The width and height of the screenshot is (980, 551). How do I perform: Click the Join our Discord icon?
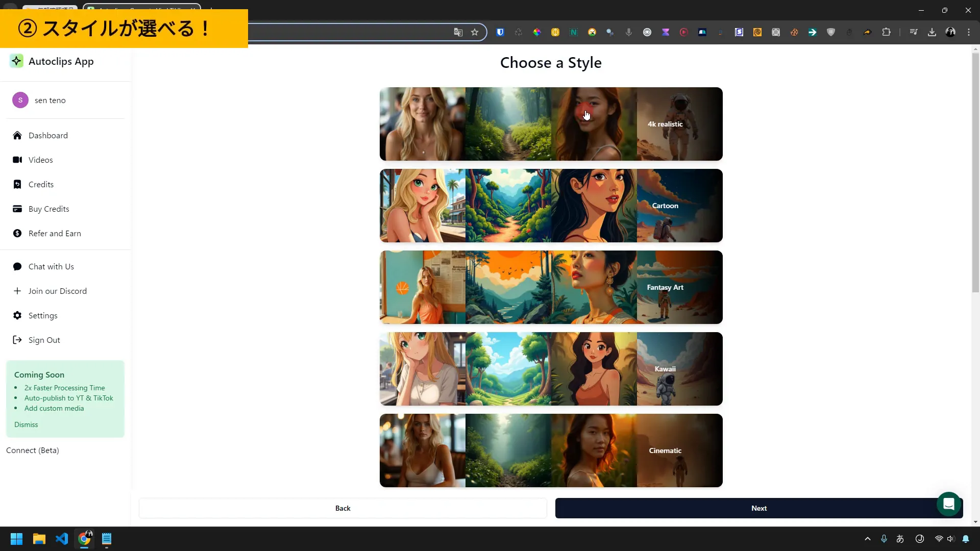[17, 291]
